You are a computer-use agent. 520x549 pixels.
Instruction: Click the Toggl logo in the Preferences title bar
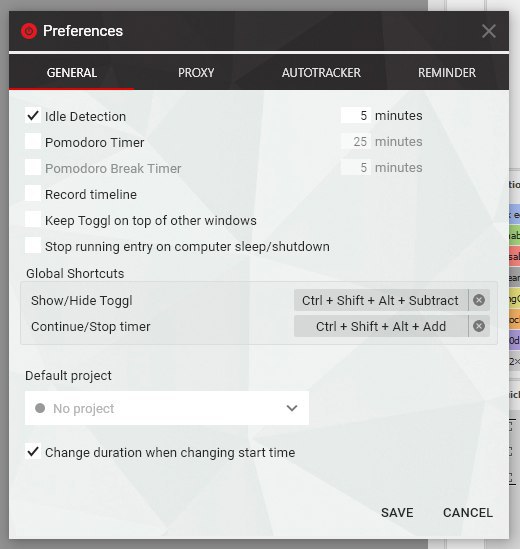(x=29, y=31)
